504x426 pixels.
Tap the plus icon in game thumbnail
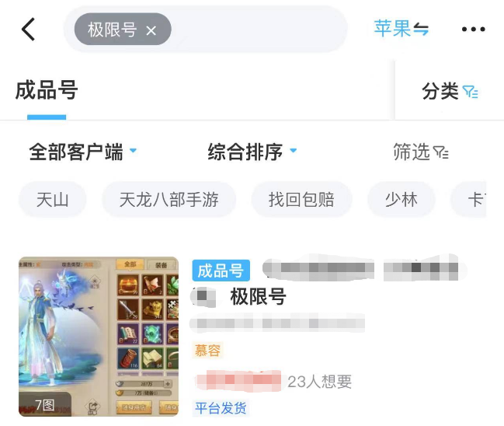[168, 383]
